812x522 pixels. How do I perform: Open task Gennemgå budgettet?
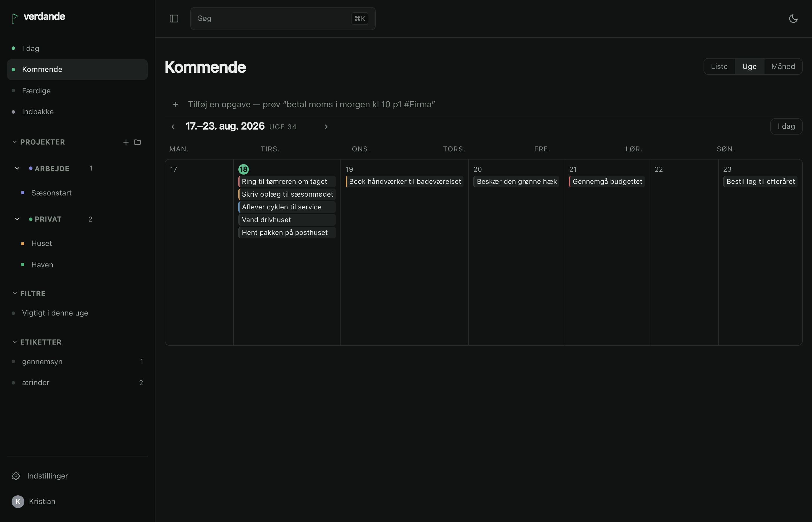[x=607, y=181]
